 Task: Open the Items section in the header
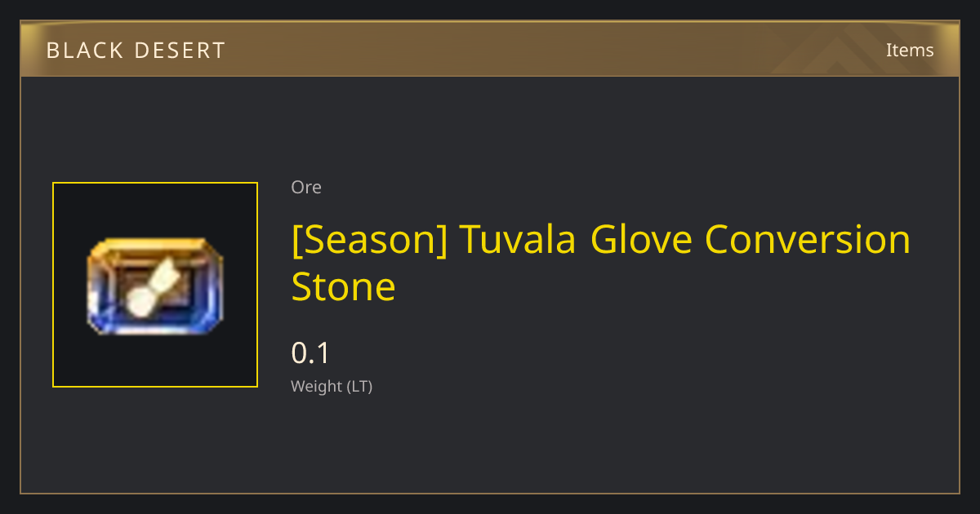point(910,50)
